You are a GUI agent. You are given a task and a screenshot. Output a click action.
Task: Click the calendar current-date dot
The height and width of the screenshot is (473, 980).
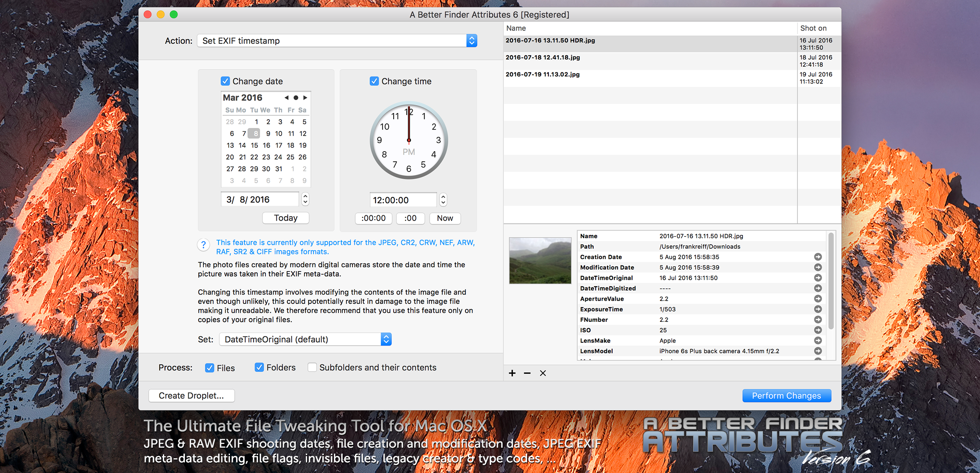296,98
